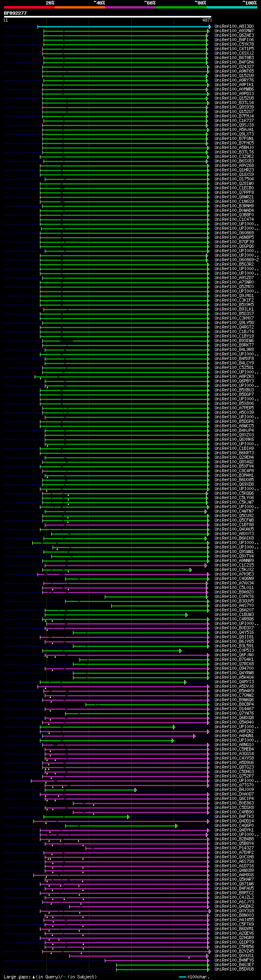Select label UniRef100_Q0V318
This screenshot has width=261, height=980.
234,911
